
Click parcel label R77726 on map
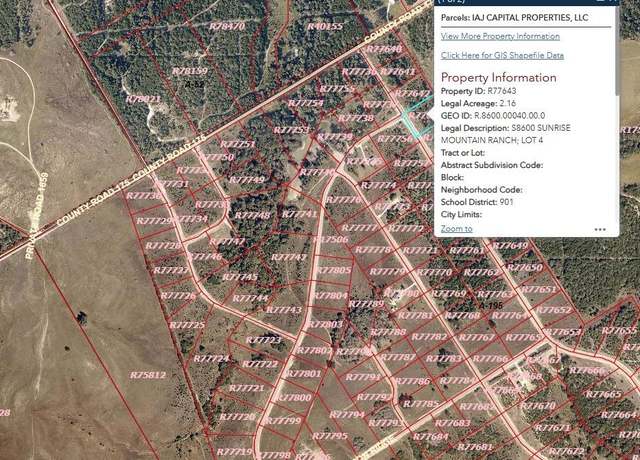click(178, 296)
